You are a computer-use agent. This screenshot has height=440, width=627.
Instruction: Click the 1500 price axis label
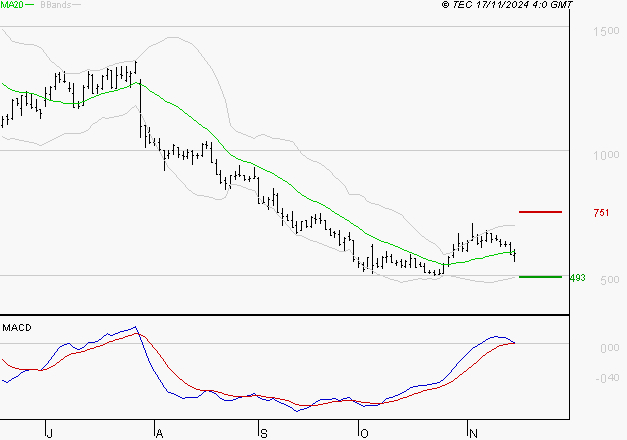tap(606, 31)
